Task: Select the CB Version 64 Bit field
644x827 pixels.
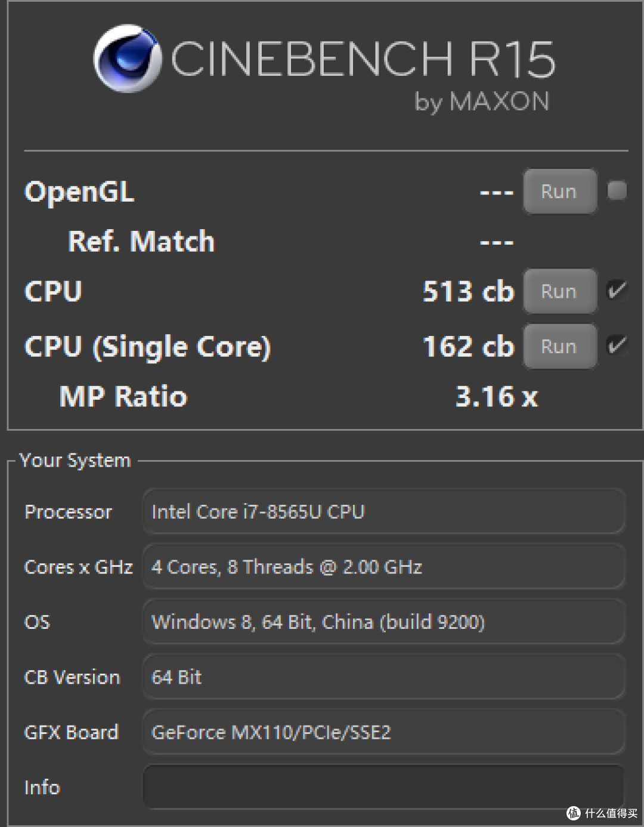Action: (383, 677)
